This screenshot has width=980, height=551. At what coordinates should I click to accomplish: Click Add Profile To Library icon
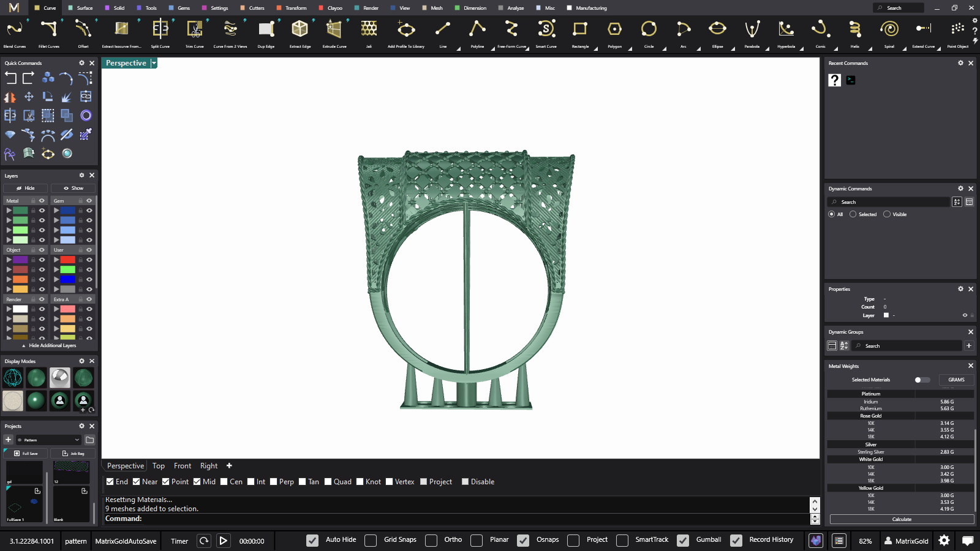click(x=406, y=29)
